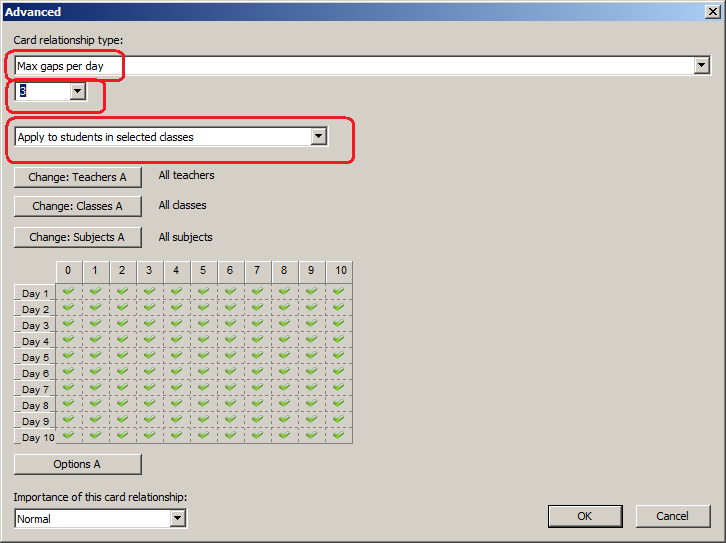Toggle the checkmark for Day 5 period 4
This screenshot has height=543, width=726.
pos(176,355)
